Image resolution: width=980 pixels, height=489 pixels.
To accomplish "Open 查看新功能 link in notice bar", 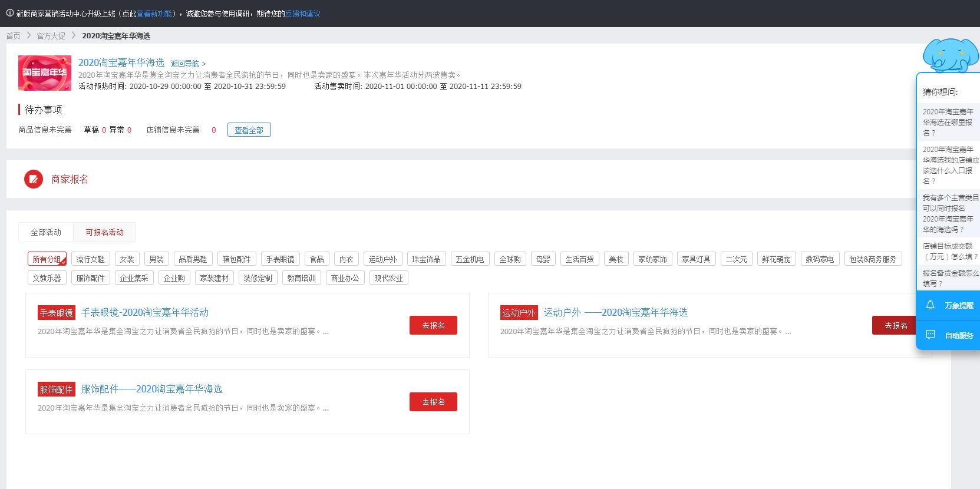I will point(154,14).
